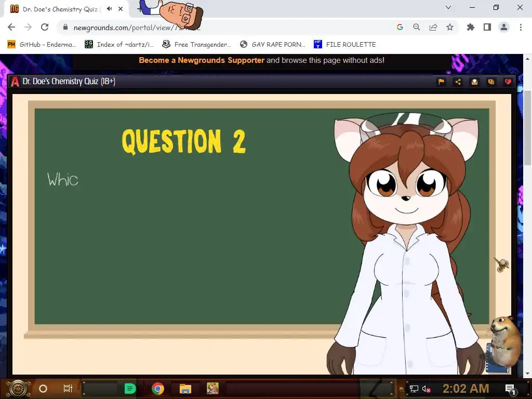532x399 pixels.
Task: Open File Explorer on the taskbar
Action: tap(185, 389)
